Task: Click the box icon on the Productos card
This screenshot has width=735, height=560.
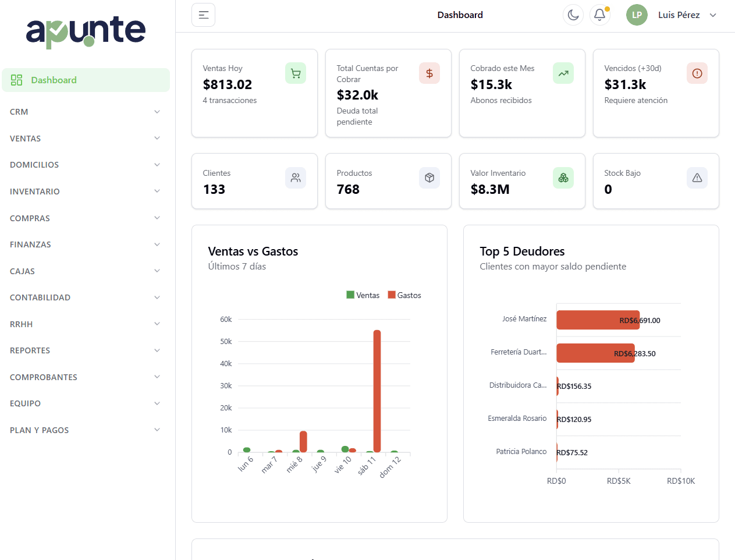Action: 429,178
